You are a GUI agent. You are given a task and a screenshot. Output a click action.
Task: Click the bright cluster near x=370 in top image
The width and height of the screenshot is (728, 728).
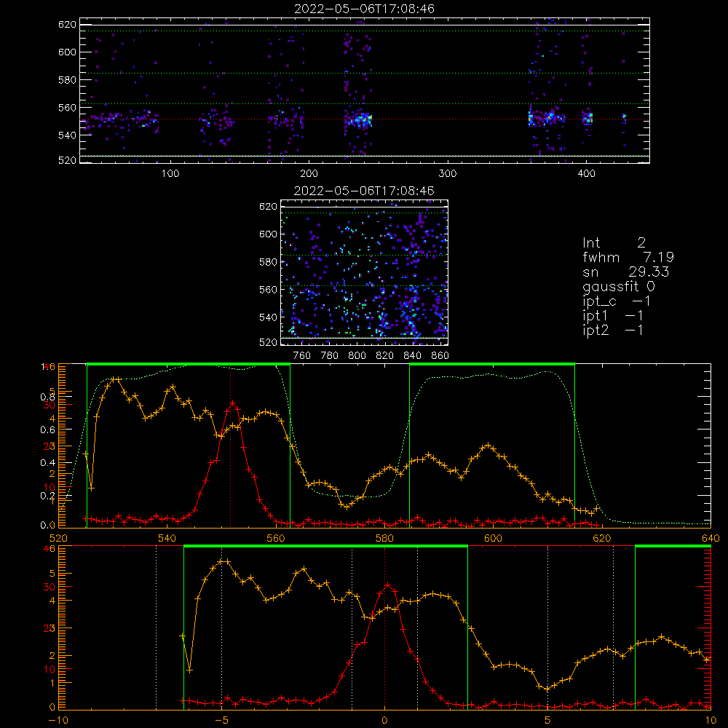pyautogui.click(x=547, y=117)
